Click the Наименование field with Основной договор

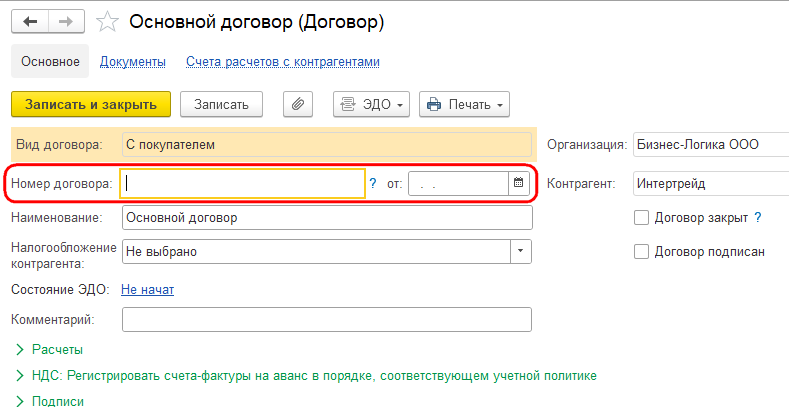tap(327, 218)
